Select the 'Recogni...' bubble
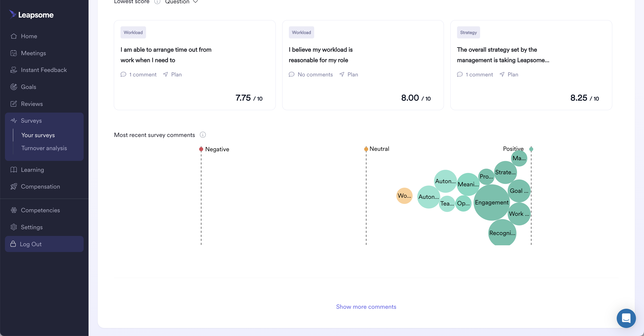The image size is (644, 336). [x=502, y=233]
